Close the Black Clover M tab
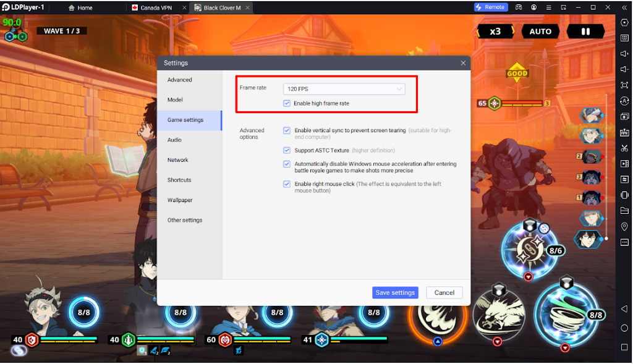The width and height of the screenshot is (633, 364). [247, 7]
